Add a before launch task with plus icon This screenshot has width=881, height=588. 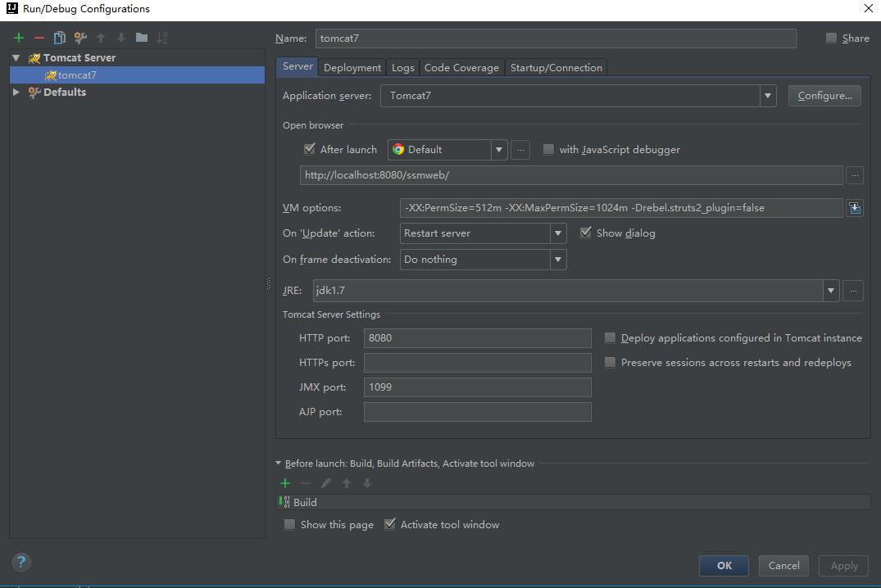[x=285, y=483]
